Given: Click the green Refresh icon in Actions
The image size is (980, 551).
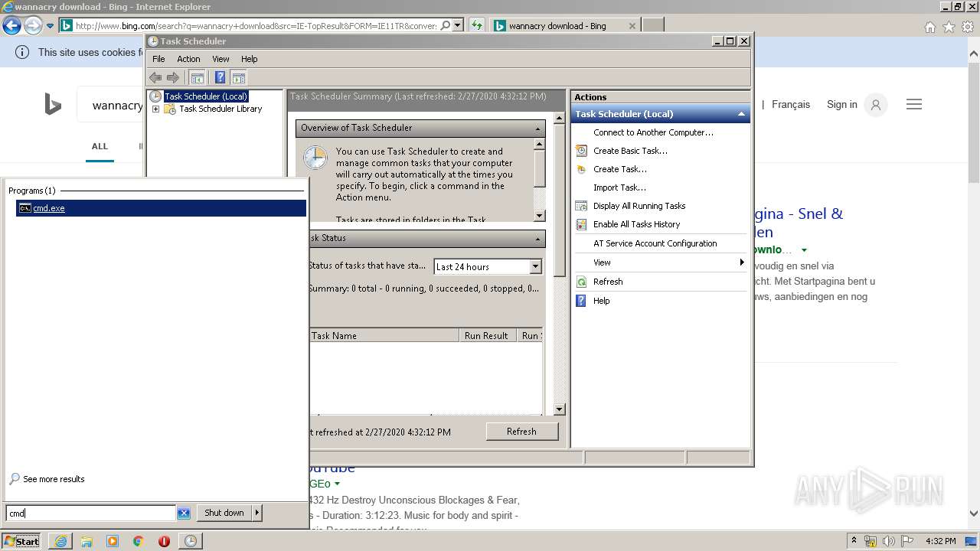Looking at the screenshot, I should [x=582, y=282].
